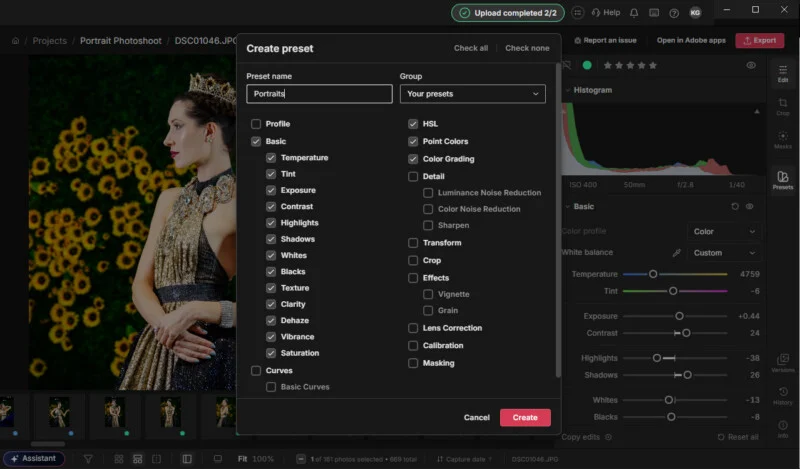
Task: Click the keyboard shortcuts icon in top bar
Action: (x=654, y=13)
